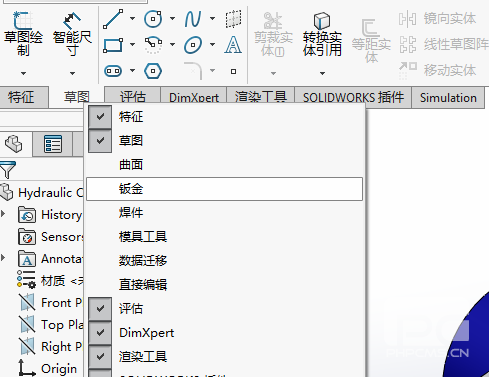
Task: Select the Smart Dimension (智能尺寸) tool
Action: pos(72,21)
